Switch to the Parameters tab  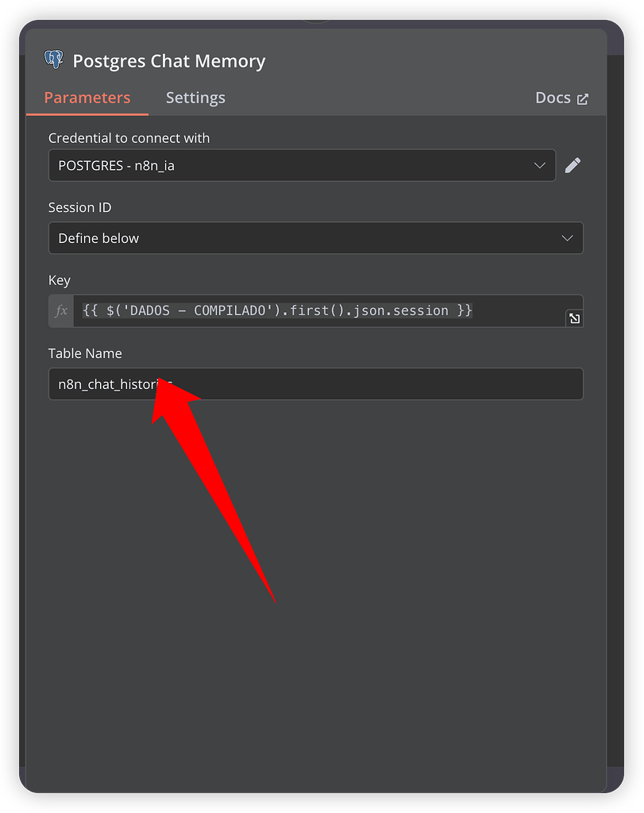87,98
